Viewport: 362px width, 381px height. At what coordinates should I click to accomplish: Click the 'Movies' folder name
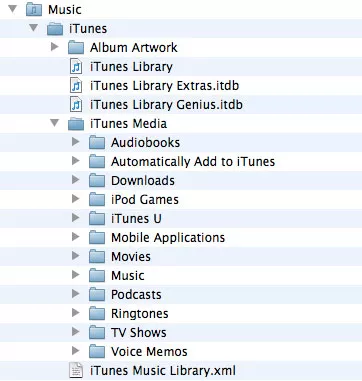[131, 256]
